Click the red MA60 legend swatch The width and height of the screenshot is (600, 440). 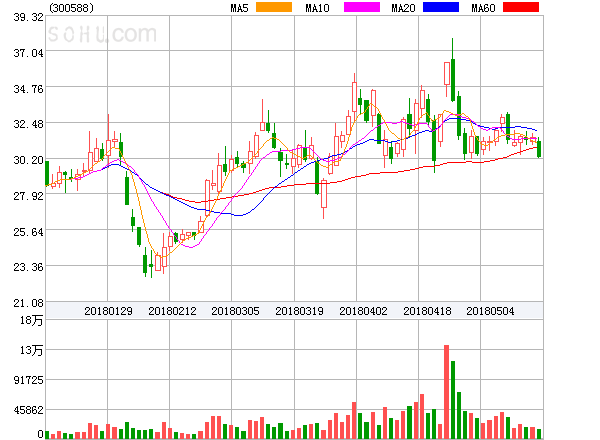[x=521, y=7]
